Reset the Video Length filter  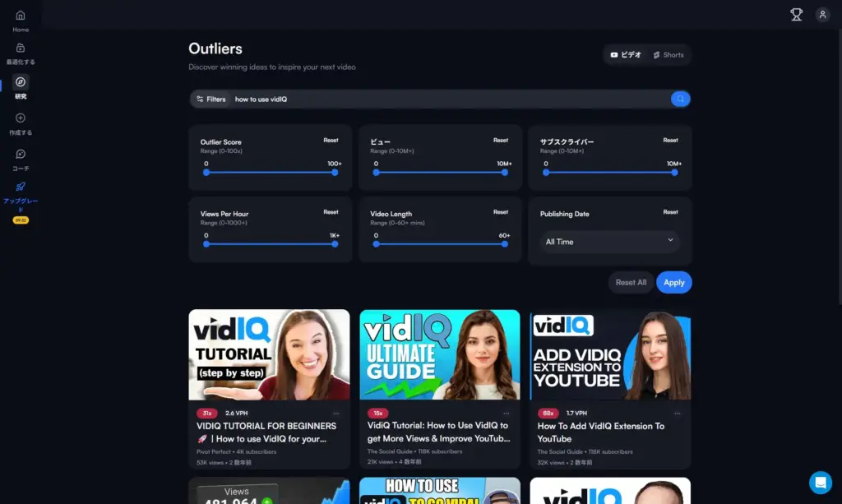[501, 212]
